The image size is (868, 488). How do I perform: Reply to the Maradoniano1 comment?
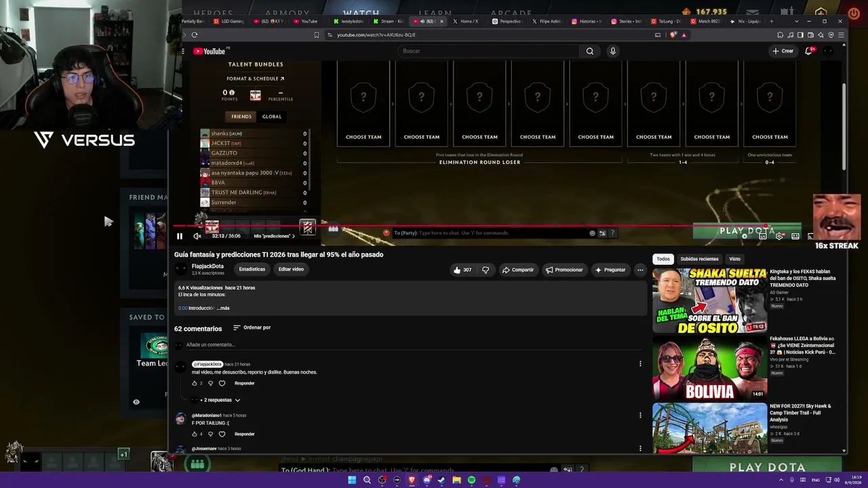(x=245, y=434)
